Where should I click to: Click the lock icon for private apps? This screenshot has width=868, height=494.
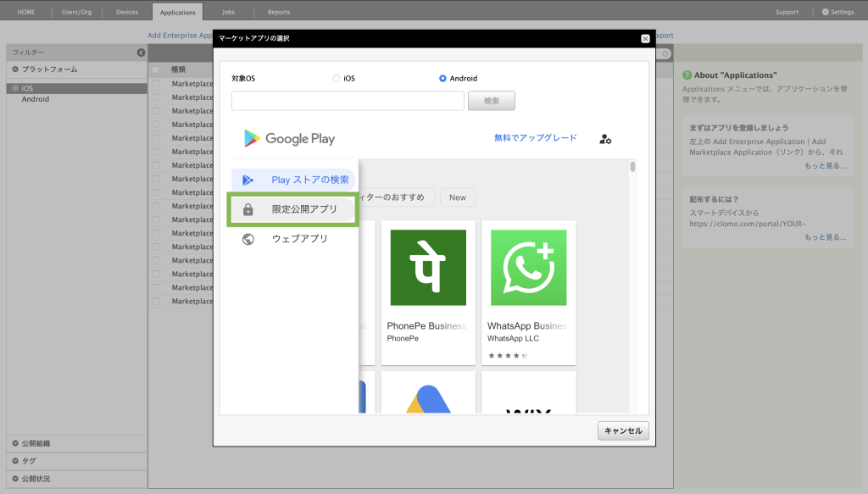click(248, 209)
